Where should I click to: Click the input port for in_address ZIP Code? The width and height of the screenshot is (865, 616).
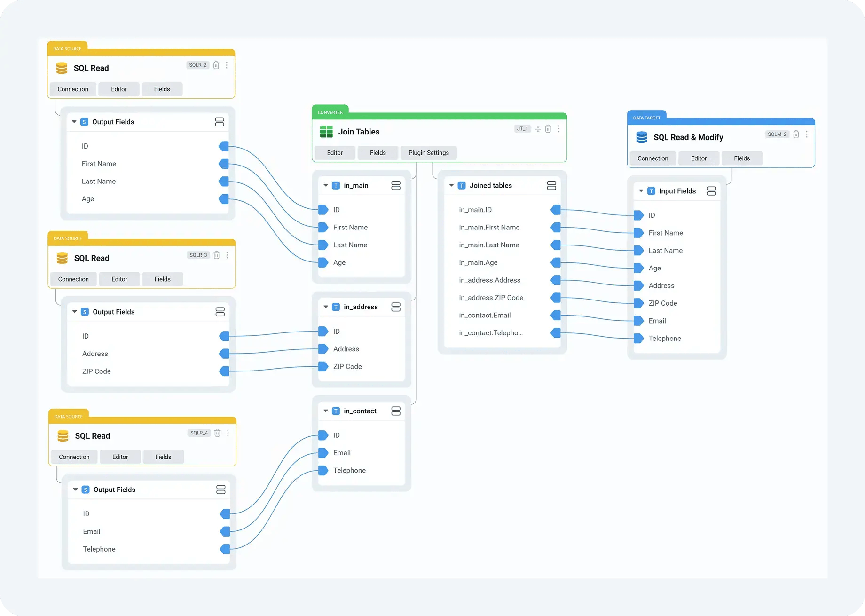323,367
